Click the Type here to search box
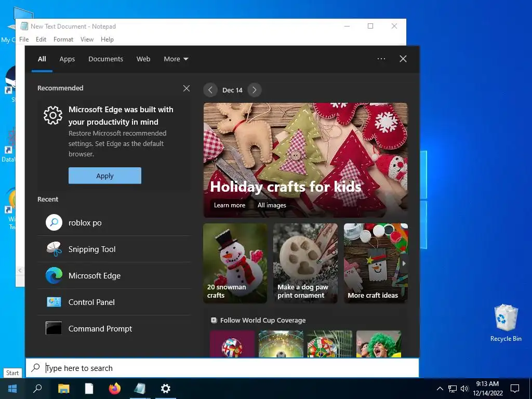Image resolution: width=532 pixels, height=399 pixels. [222, 368]
